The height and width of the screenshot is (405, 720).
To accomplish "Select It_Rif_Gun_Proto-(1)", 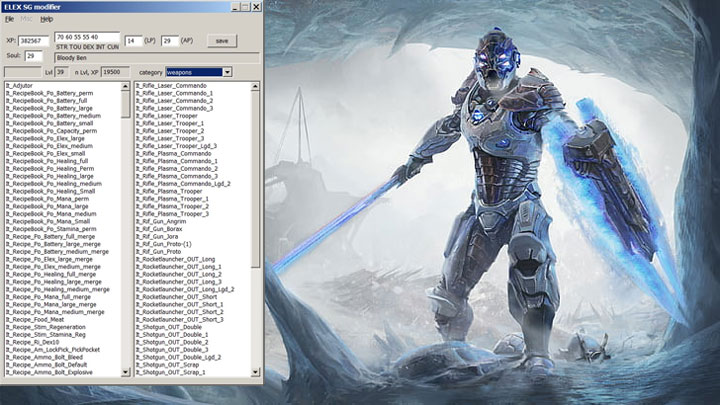I will point(163,244).
